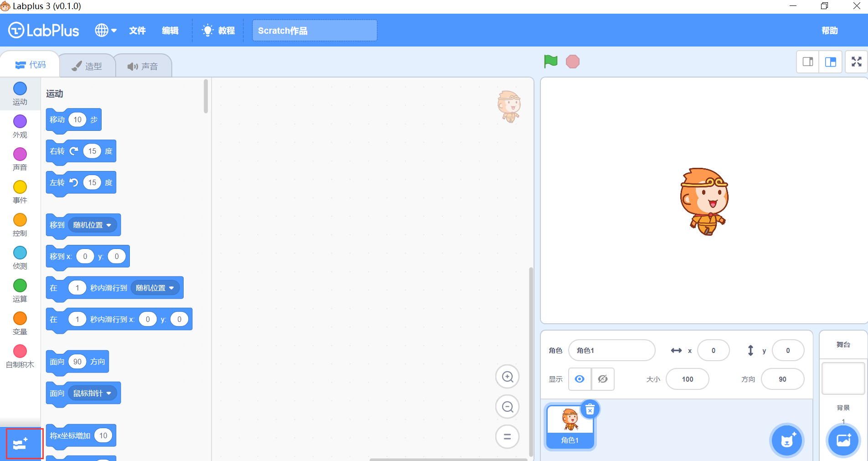Minimize the Labplus window
This screenshot has width=868, height=461.
pyautogui.click(x=793, y=6)
